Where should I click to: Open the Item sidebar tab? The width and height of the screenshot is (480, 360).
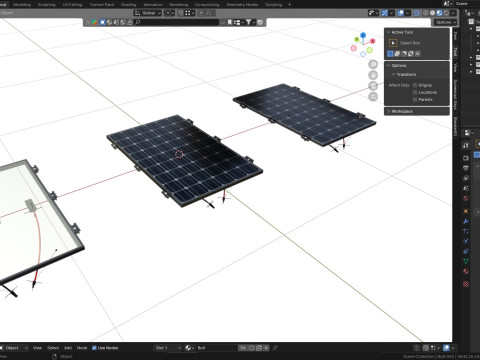click(455, 36)
